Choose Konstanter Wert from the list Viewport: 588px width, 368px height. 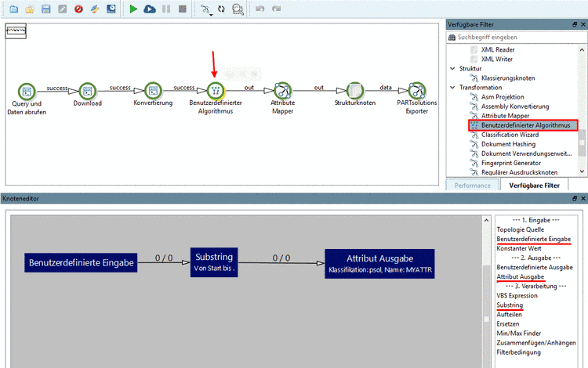519,248
